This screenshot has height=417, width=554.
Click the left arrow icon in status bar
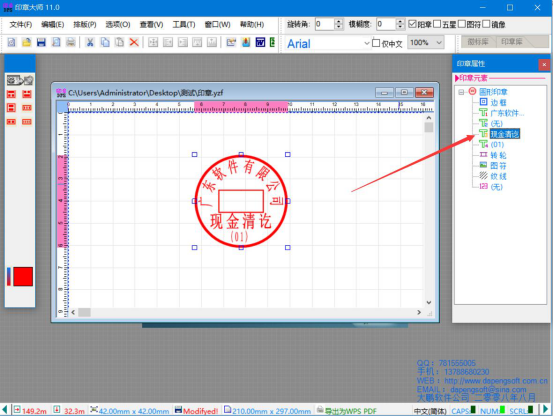(x=5, y=410)
